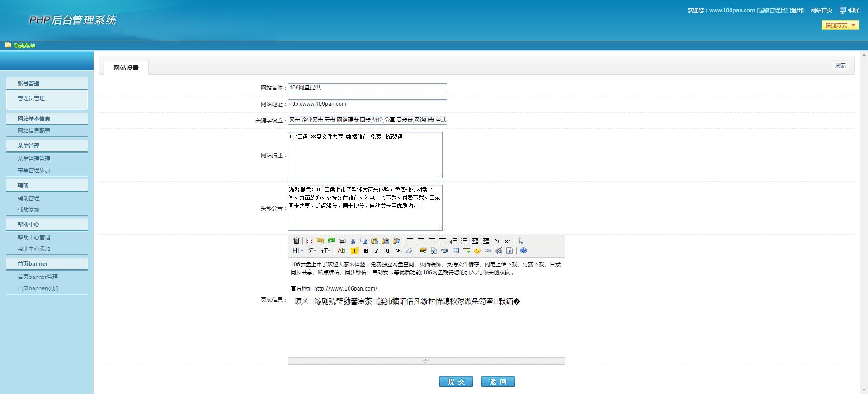Open 辅助管理 in sidebar
Image resolution: width=868 pixels, height=394 pixels.
tap(28, 198)
